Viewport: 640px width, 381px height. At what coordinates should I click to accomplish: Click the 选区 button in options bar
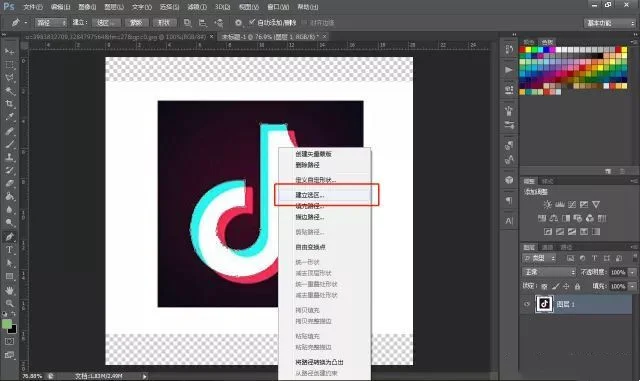107,23
